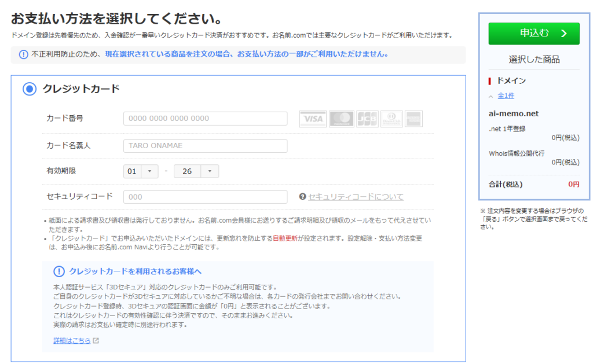Click the 自動更新 red link text
The height and width of the screenshot is (364, 593).
pos(286,238)
